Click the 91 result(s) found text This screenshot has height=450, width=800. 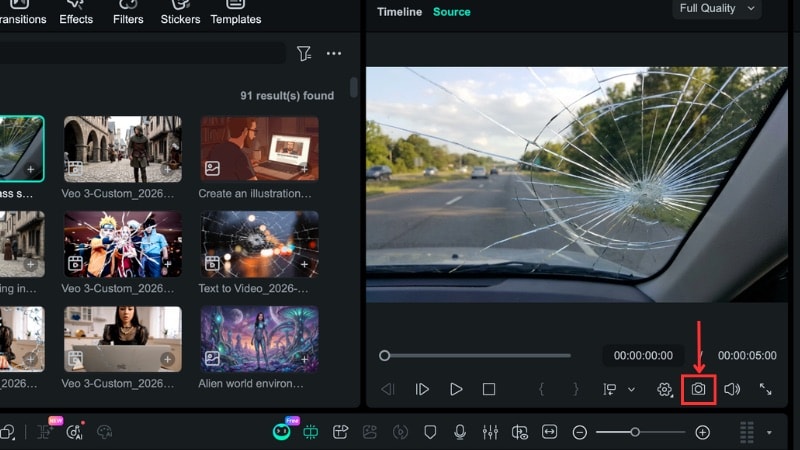click(x=287, y=96)
